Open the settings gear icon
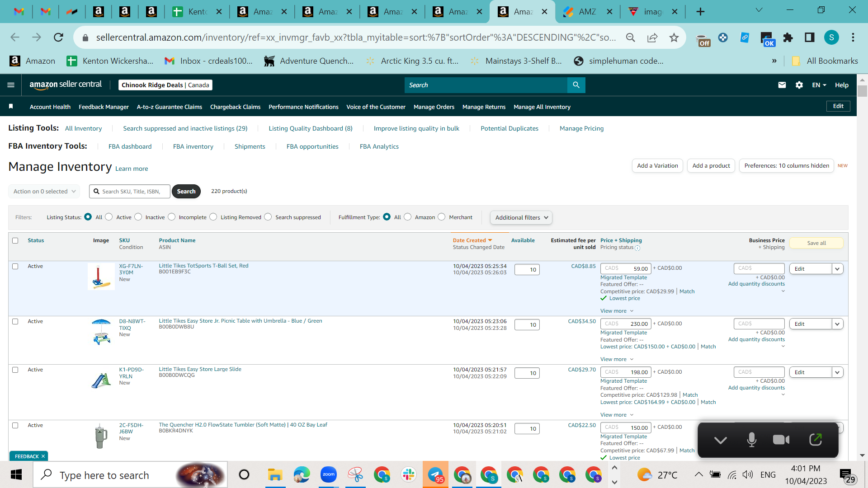This screenshot has height=488, width=868. 799,85
